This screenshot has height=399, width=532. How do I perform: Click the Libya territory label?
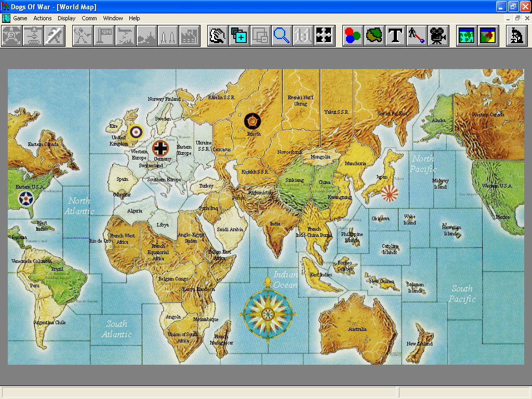pyautogui.click(x=163, y=224)
